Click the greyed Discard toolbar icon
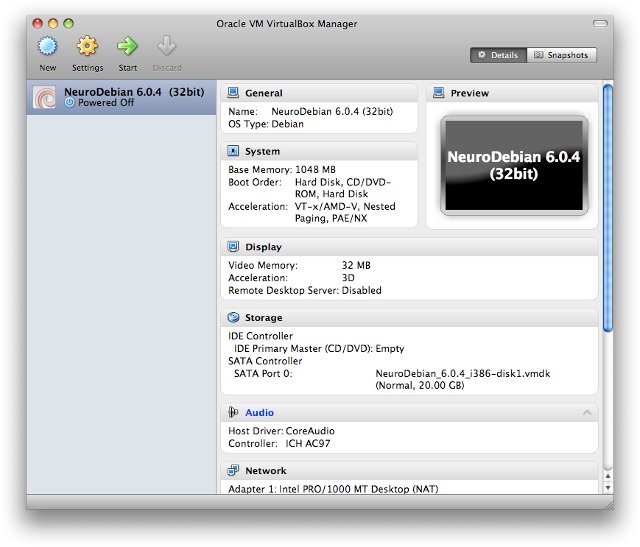 click(167, 46)
